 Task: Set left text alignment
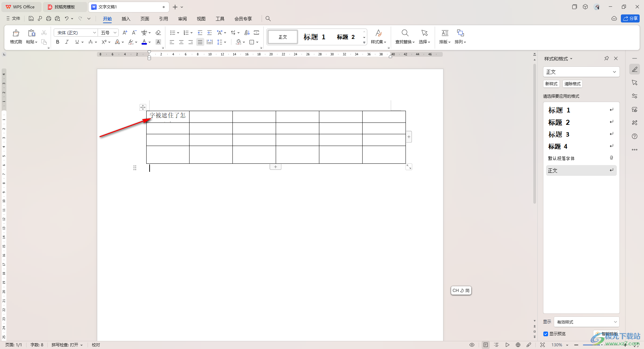172,42
